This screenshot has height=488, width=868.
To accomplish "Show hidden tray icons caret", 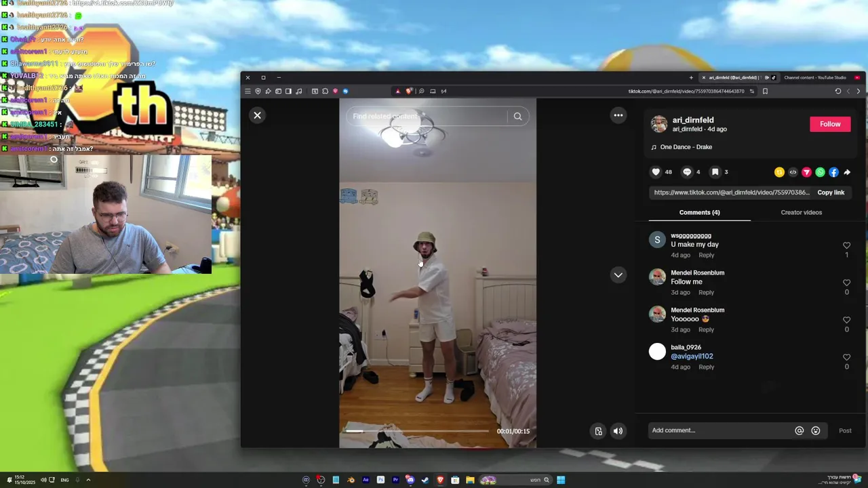I will pos(88,480).
